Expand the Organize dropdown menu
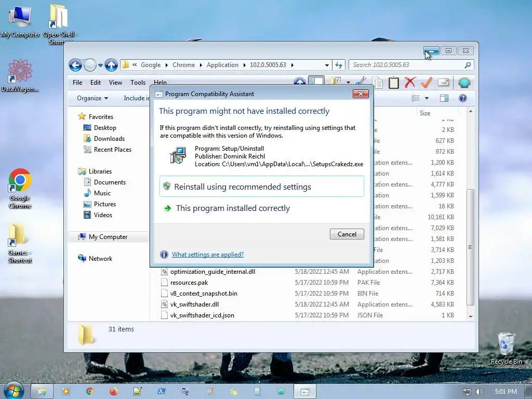Viewport: 532px width, 399px height. tap(92, 98)
